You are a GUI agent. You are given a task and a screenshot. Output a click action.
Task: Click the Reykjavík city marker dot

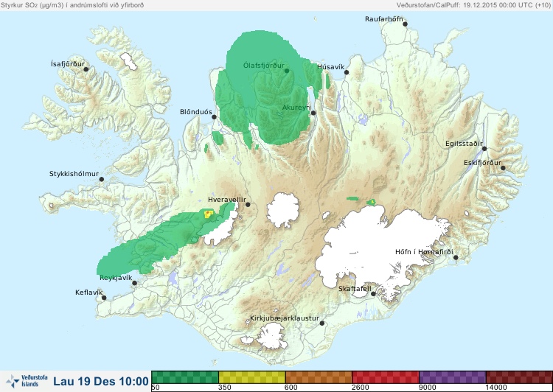(x=134, y=283)
